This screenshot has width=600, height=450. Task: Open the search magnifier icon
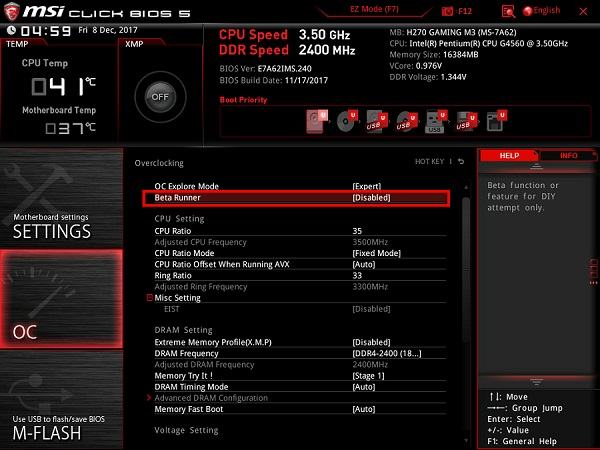(508, 11)
